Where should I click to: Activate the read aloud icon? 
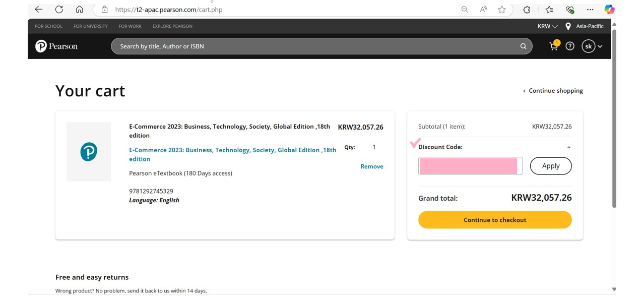tap(483, 10)
